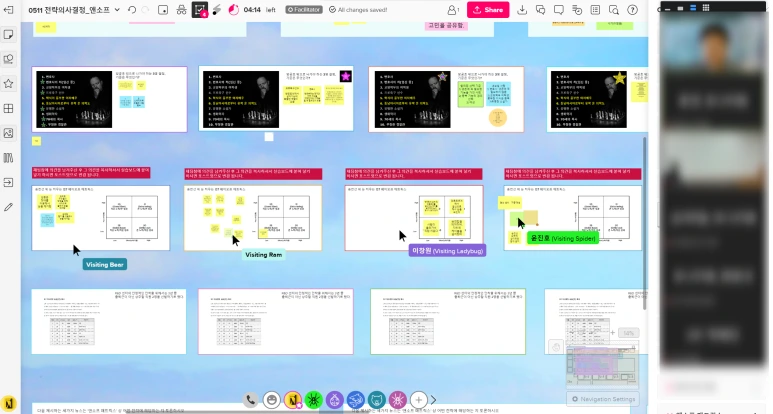Click the pink spider visitor avatar

click(x=398, y=400)
